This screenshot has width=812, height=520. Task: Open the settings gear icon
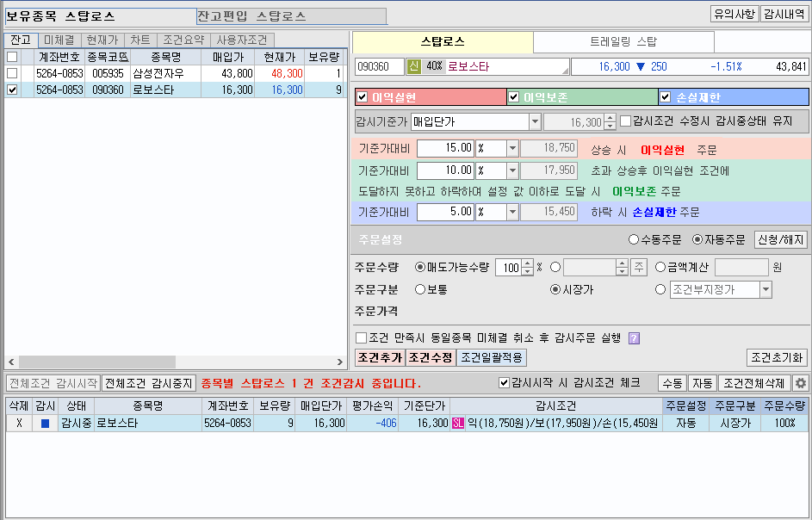coord(801,383)
